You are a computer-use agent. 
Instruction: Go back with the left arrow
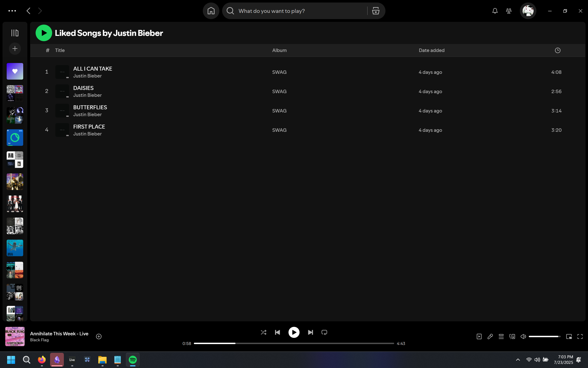pyautogui.click(x=28, y=11)
